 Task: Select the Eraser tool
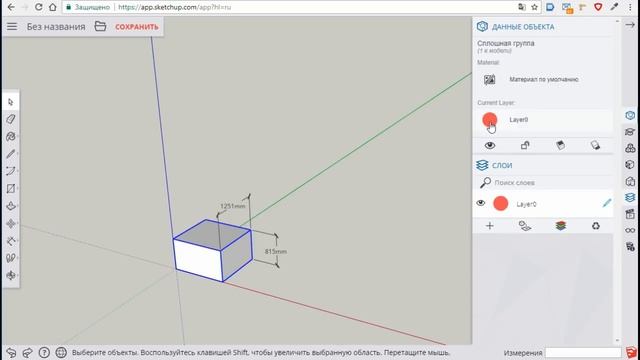click(x=11, y=119)
